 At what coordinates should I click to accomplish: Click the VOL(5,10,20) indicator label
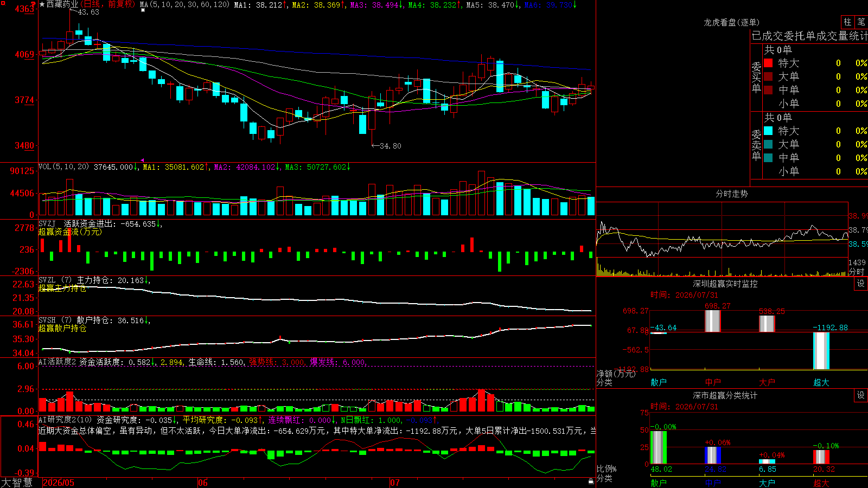pyautogui.click(x=64, y=167)
